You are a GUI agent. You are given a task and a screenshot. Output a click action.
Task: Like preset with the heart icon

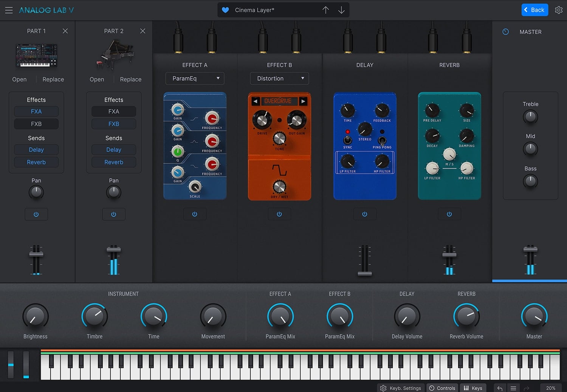[x=225, y=10]
